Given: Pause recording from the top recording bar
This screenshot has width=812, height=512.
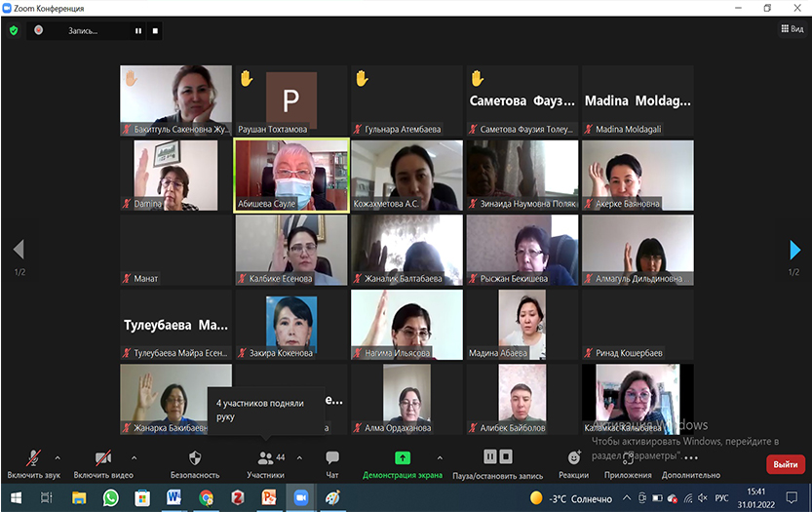Looking at the screenshot, I should (x=138, y=30).
